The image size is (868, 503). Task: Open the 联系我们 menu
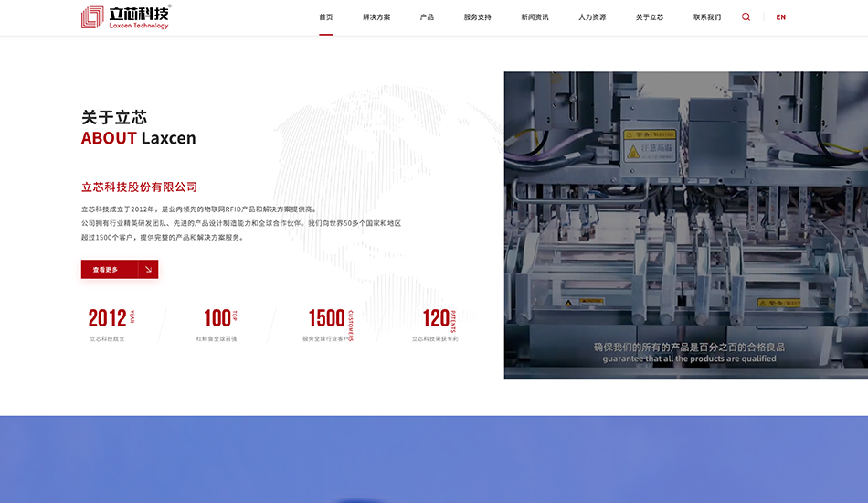click(x=707, y=17)
